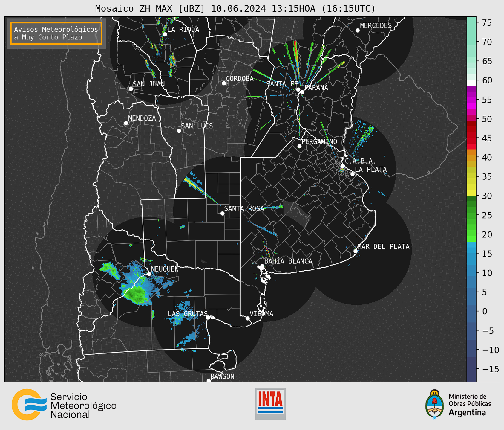
Task: Click the Argentina text under Ministerio
Action: (x=467, y=413)
